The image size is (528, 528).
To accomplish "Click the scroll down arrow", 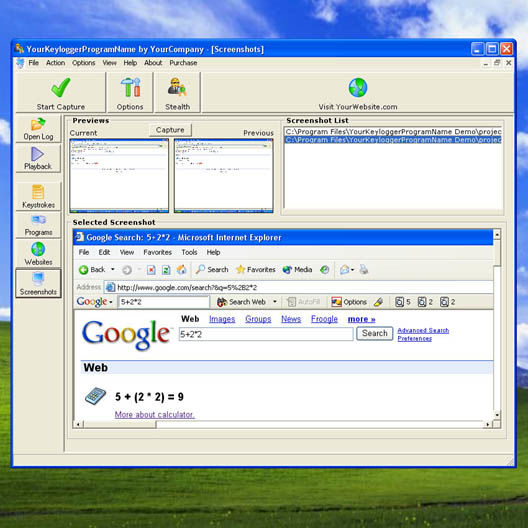I will 497,415.
